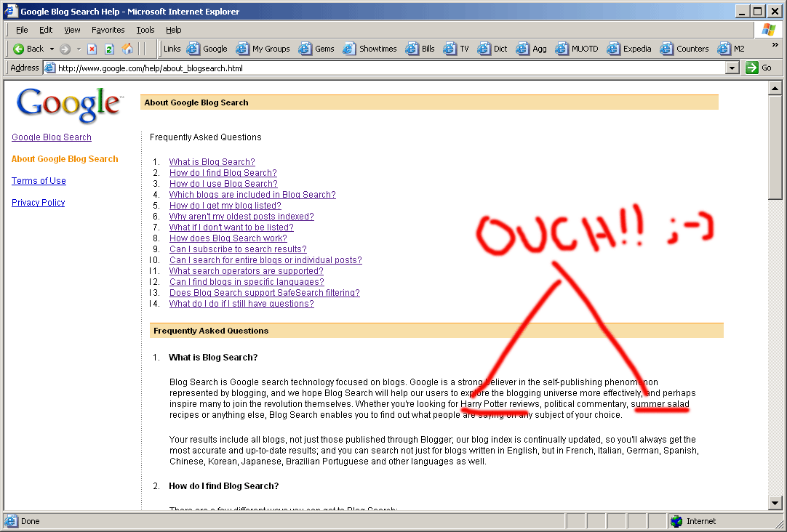Go to Home via the house icon

point(128,49)
